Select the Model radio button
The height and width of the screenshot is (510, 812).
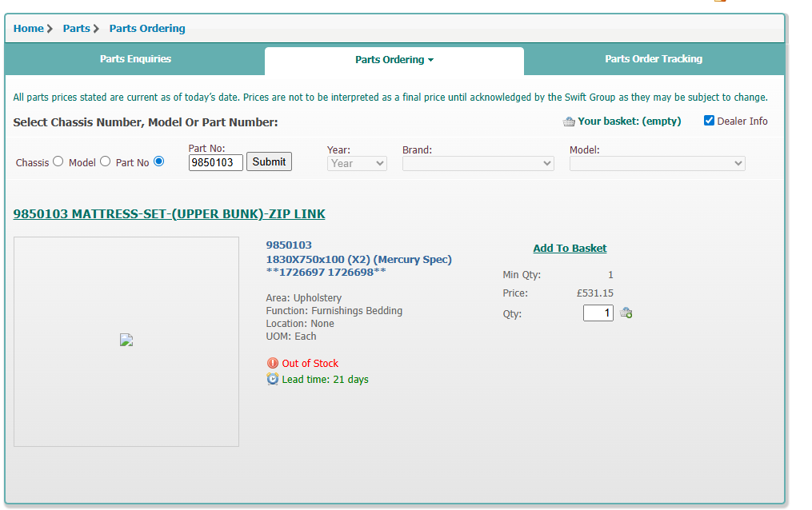(x=105, y=161)
